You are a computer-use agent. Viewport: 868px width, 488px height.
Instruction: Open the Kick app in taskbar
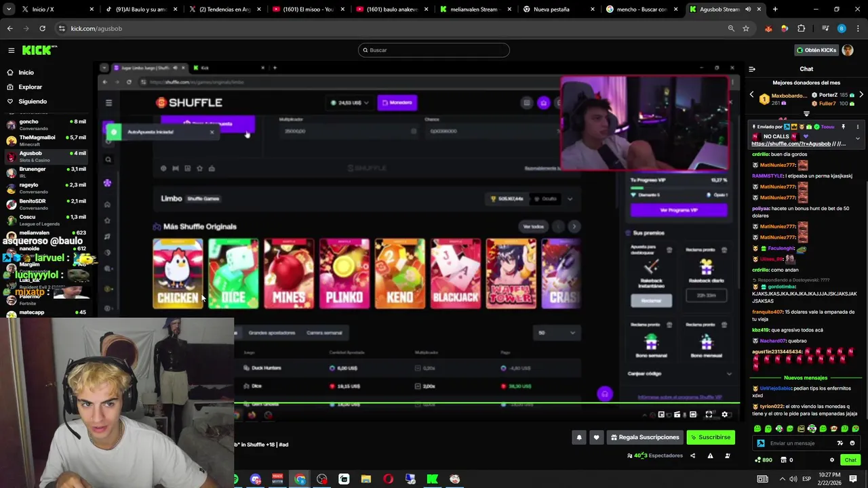pos(432,479)
